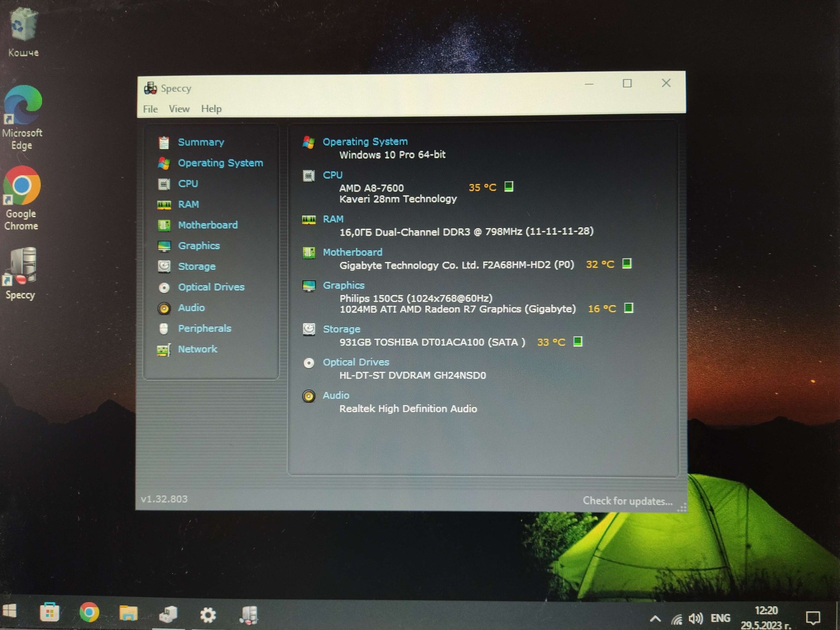840x630 pixels.
Task: Select RAM in the sidebar list
Action: pyautogui.click(x=188, y=205)
